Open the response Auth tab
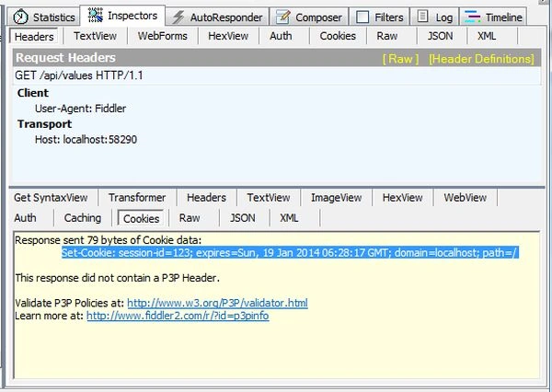 [x=25, y=218]
